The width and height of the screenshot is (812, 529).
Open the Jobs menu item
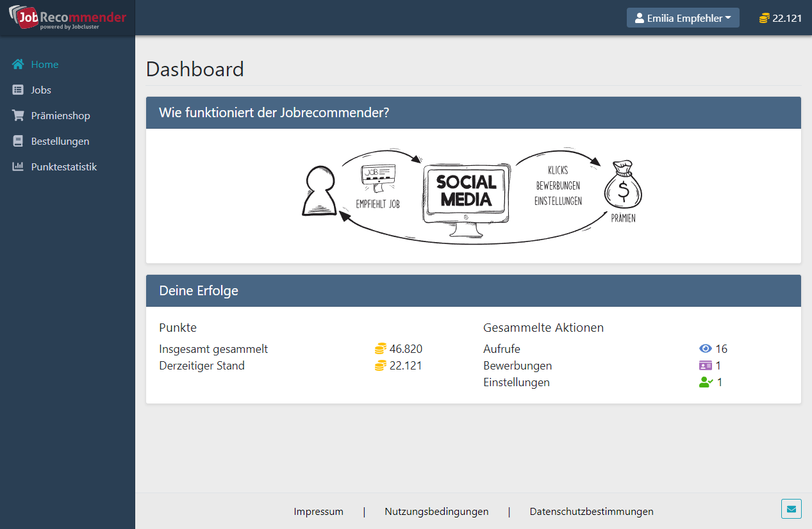coord(41,90)
